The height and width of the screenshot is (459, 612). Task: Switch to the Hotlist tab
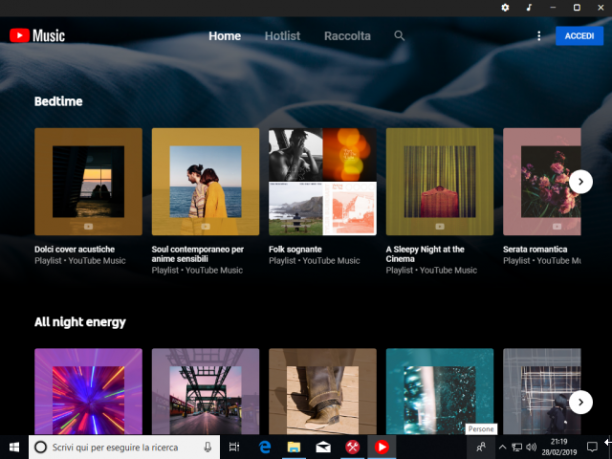283,36
